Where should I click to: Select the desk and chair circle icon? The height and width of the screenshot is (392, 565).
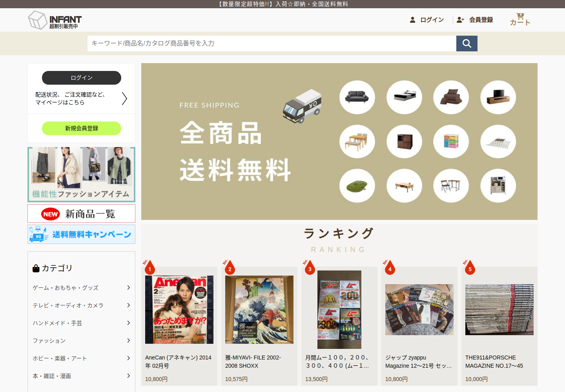pyautogui.click(x=451, y=186)
